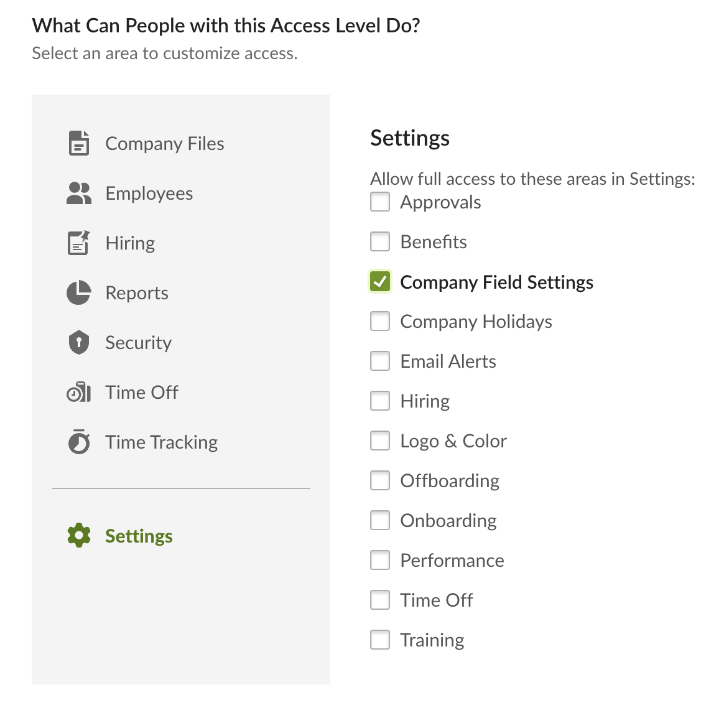Screen dimensions: 724x728
Task: Click the Security shield icon
Action: 79,342
